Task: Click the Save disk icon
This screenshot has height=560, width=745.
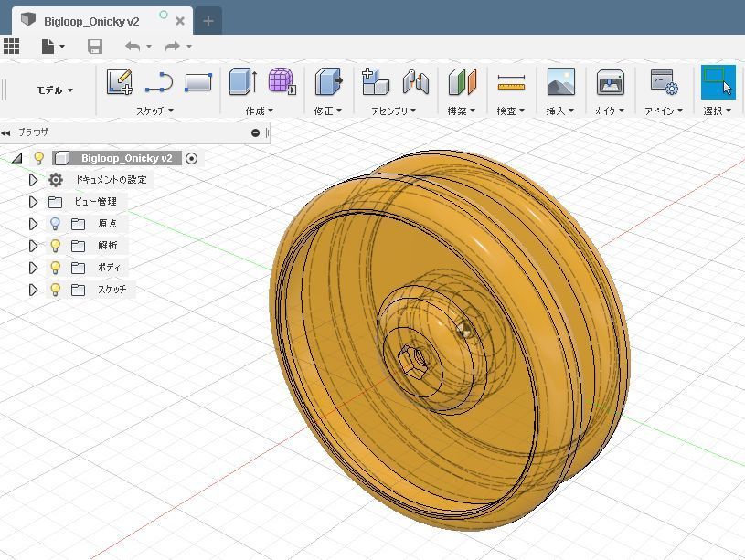Action: [x=95, y=47]
